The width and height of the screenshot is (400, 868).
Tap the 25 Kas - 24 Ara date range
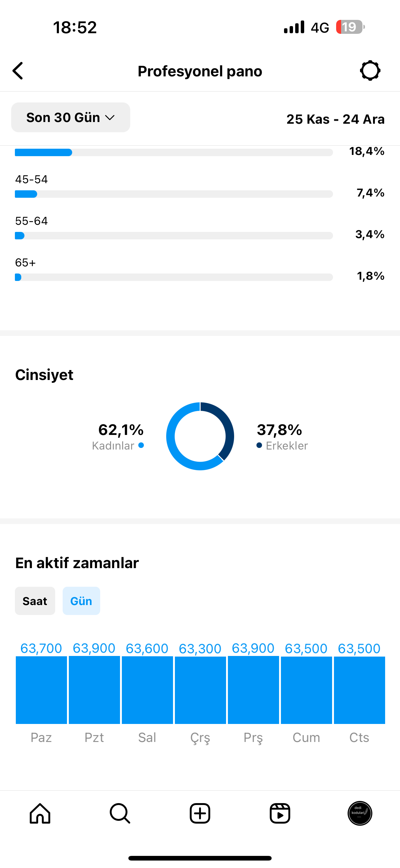tap(336, 119)
